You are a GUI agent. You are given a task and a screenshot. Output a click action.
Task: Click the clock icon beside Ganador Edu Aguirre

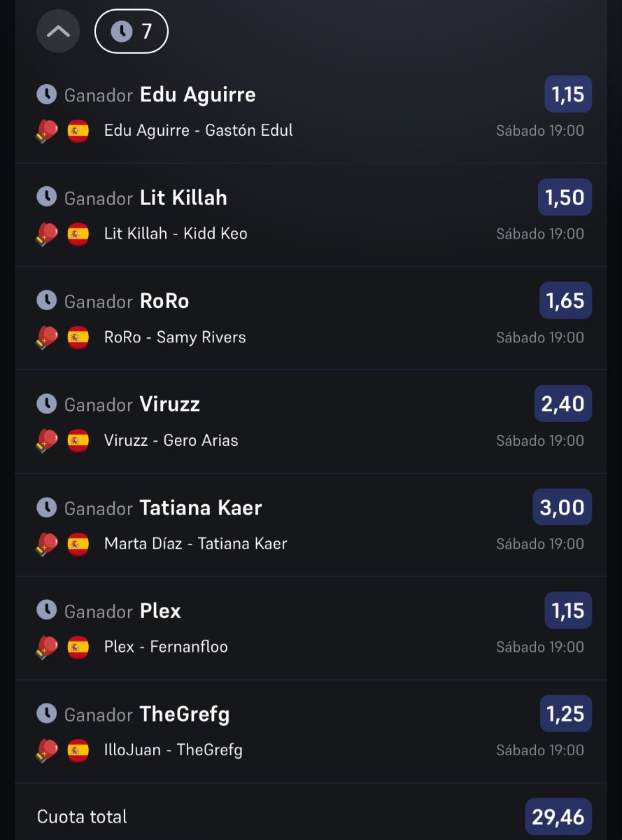47,94
